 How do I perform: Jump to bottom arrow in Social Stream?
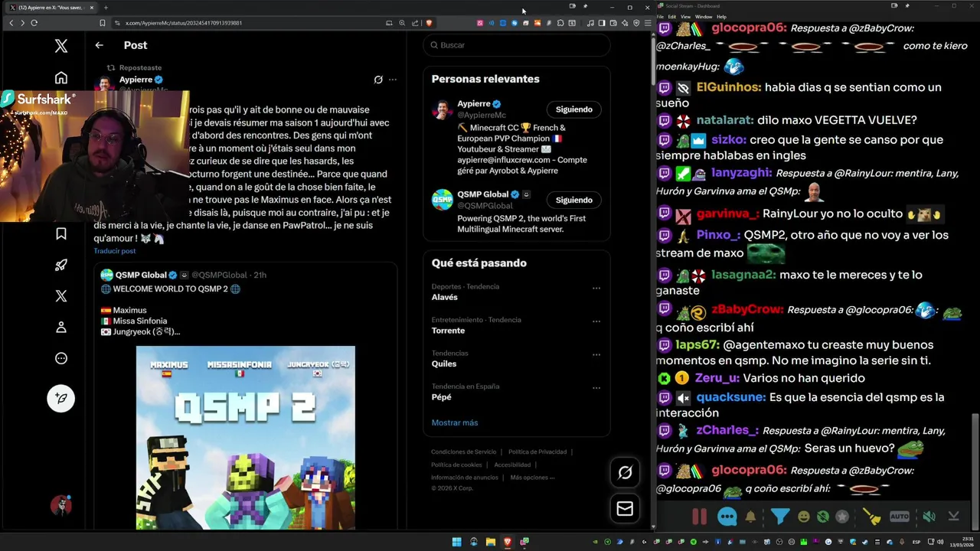coord(953,517)
